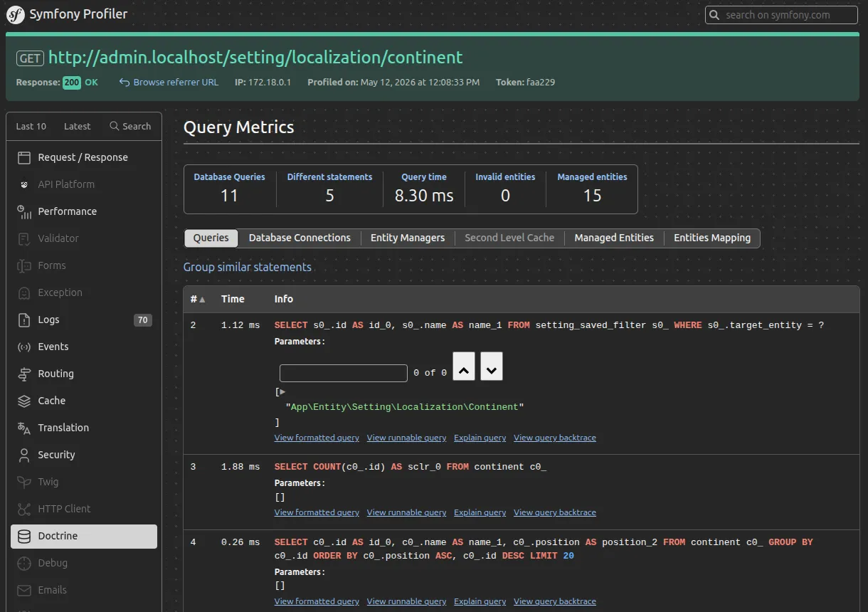Viewport: 868px width, 612px height.
Task: Click the Translation language icon
Action: (x=24, y=428)
